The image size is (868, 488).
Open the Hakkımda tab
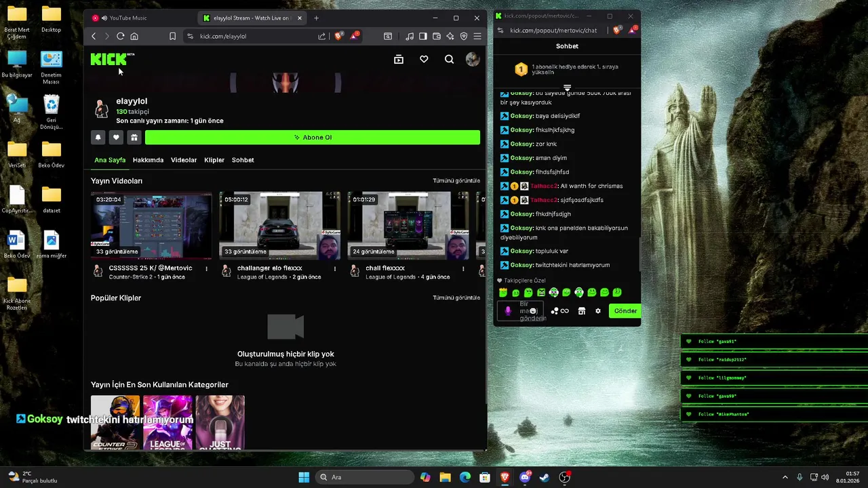148,160
